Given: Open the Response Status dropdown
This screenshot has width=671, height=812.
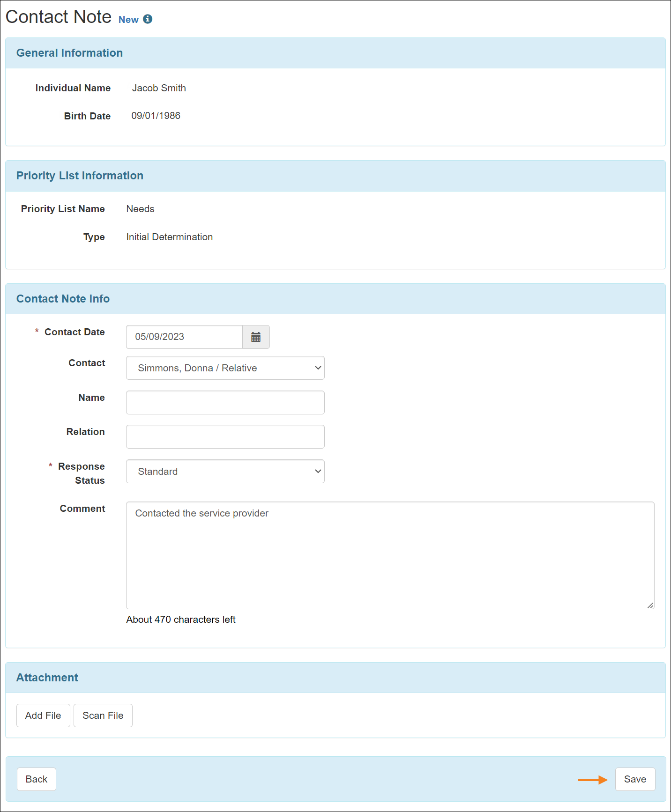Looking at the screenshot, I should (x=225, y=472).
